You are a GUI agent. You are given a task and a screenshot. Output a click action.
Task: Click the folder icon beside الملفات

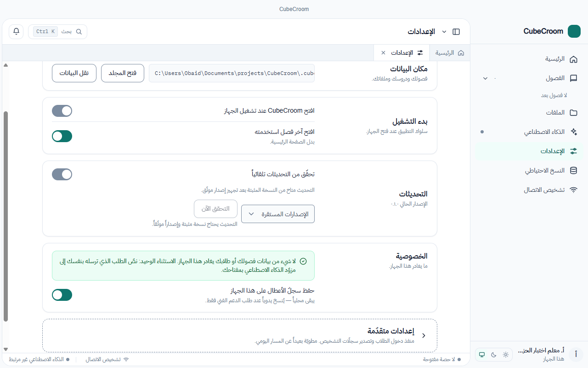573,113
